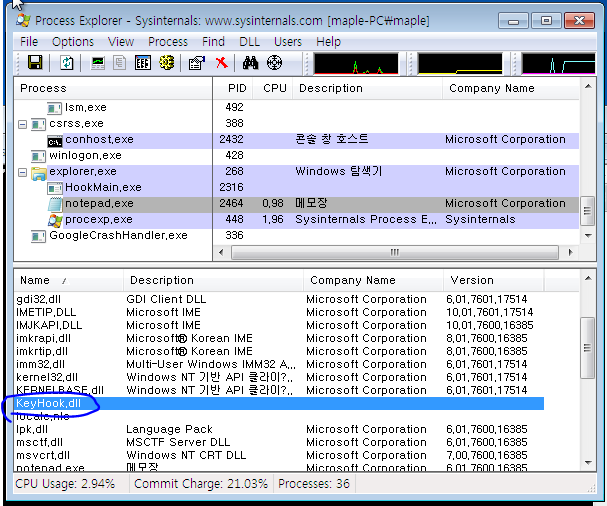Sort DLL list by Version header
The width and height of the screenshot is (607, 506).
[x=494, y=280]
